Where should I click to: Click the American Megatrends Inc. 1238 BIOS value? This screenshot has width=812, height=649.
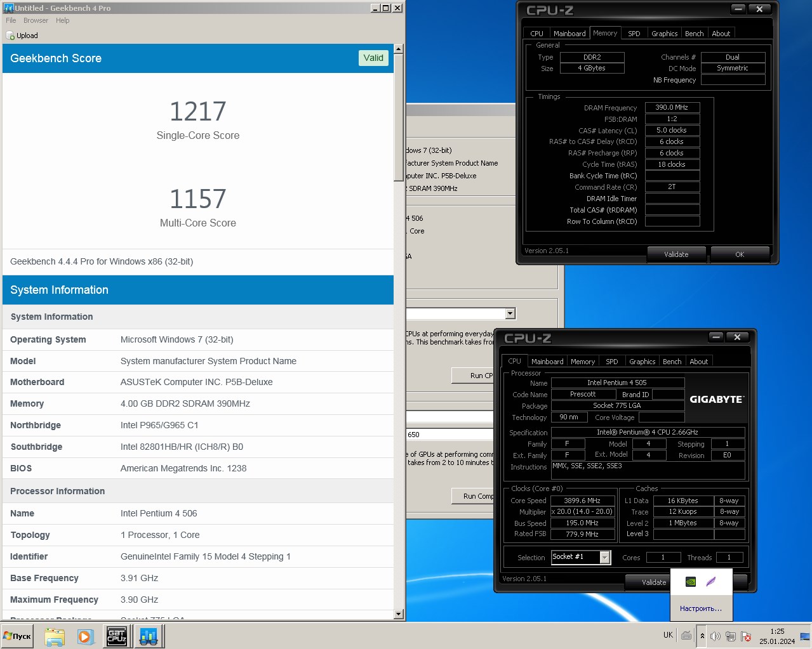[x=183, y=468]
